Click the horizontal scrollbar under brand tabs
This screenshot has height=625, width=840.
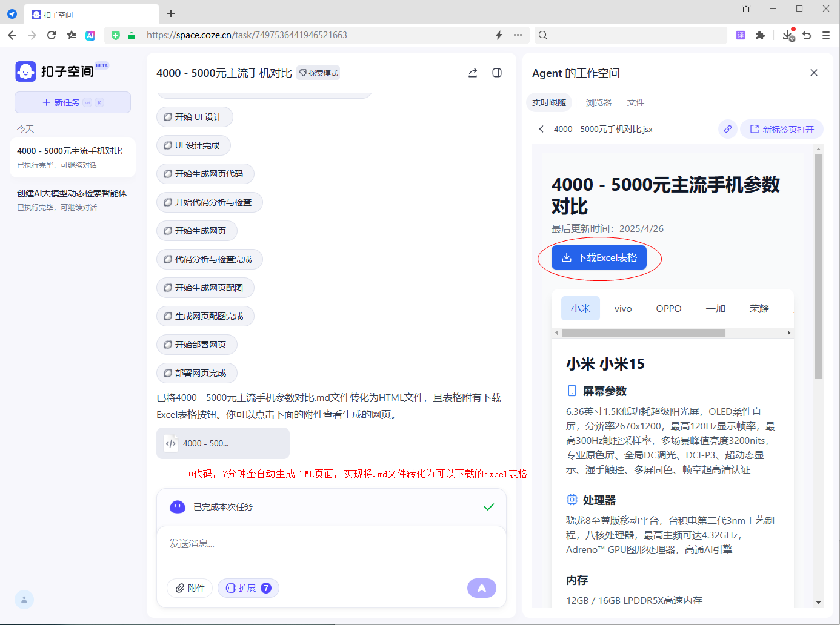pos(644,332)
